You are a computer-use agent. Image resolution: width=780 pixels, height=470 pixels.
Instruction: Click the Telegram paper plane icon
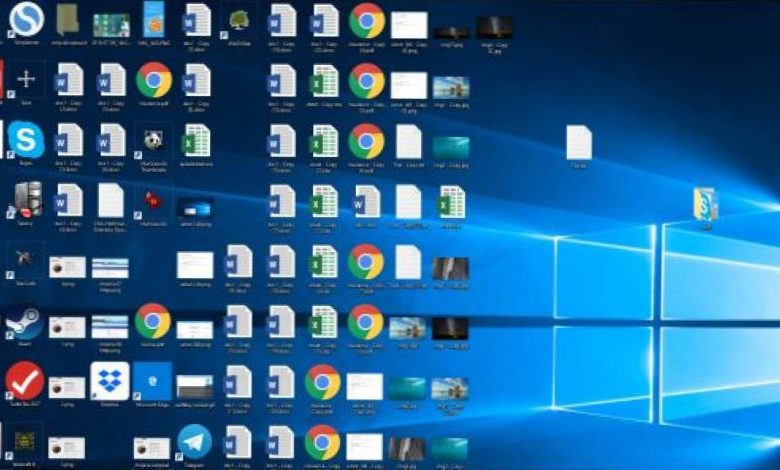tap(194, 442)
